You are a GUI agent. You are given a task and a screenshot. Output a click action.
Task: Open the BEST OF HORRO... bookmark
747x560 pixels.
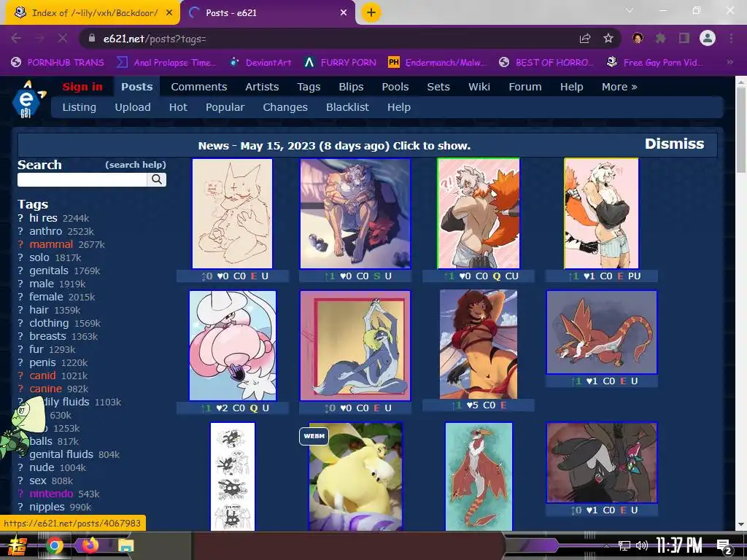(546, 63)
